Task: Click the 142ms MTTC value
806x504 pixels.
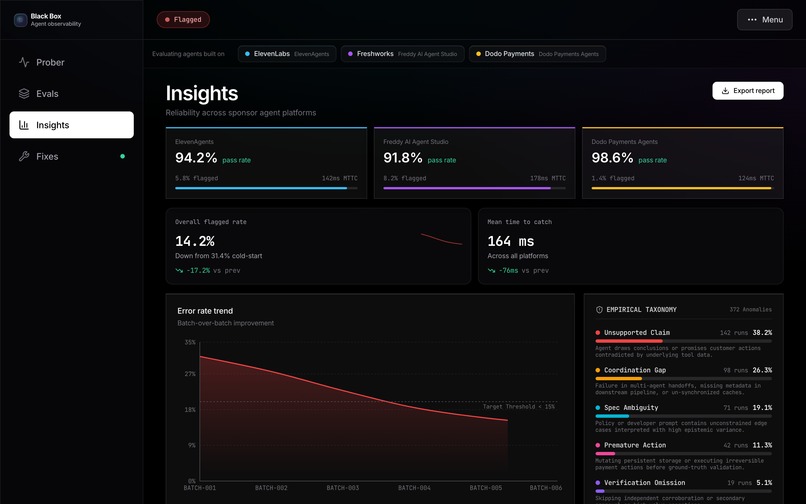Action: 340,178
